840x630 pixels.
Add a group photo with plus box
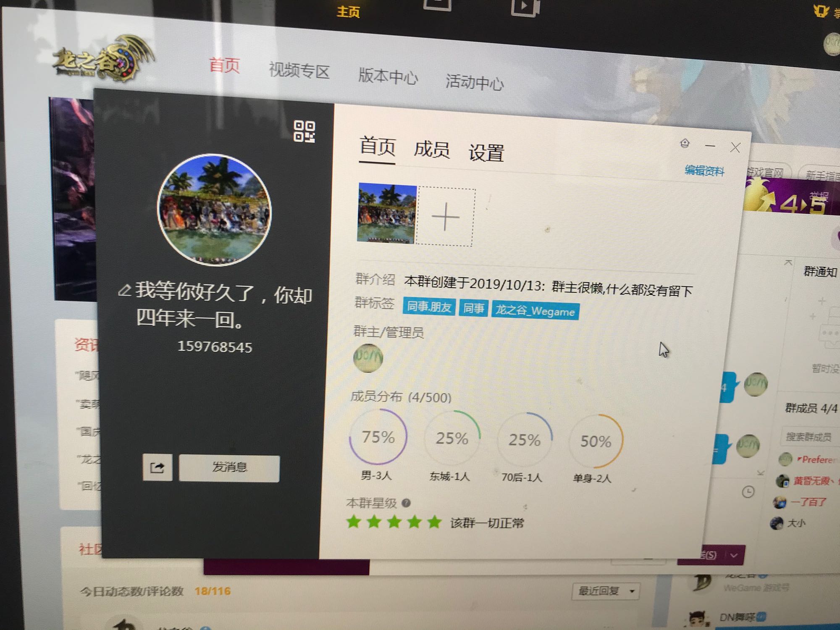446,217
